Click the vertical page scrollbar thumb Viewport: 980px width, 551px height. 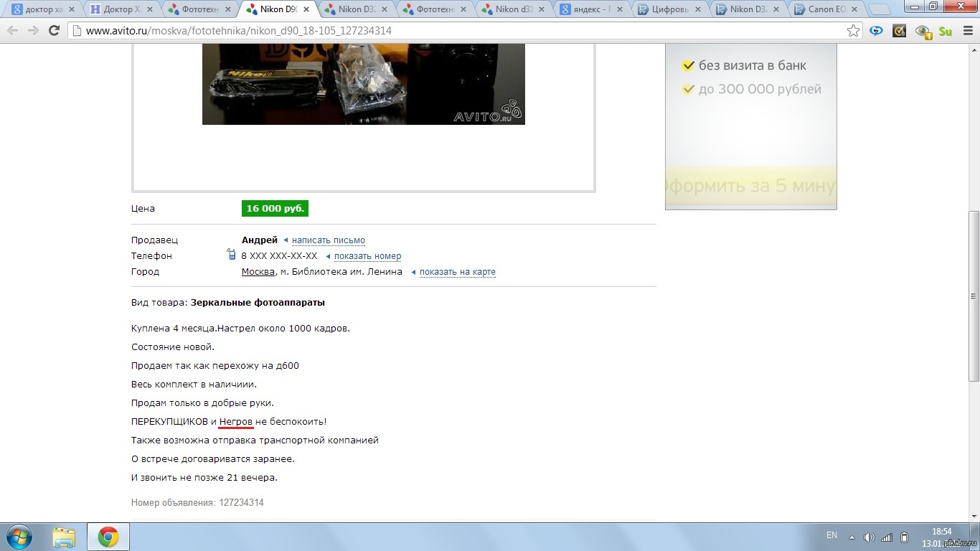pos(974,294)
